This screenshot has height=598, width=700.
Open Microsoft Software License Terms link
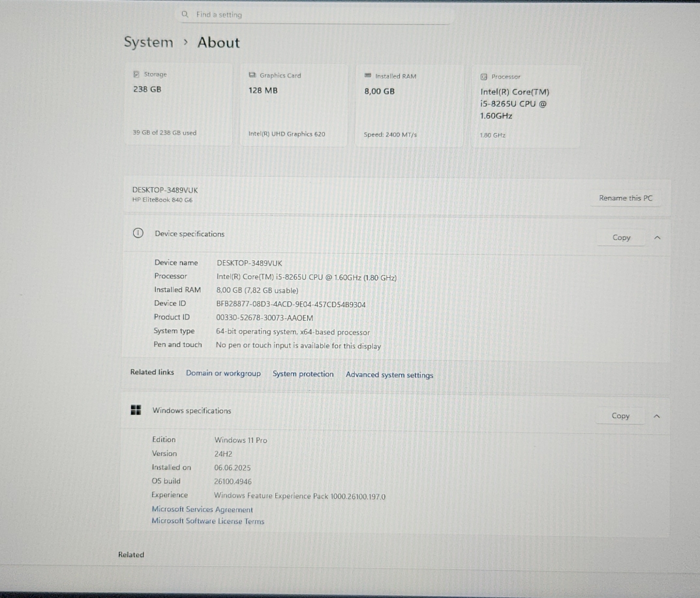click(208, 521)
